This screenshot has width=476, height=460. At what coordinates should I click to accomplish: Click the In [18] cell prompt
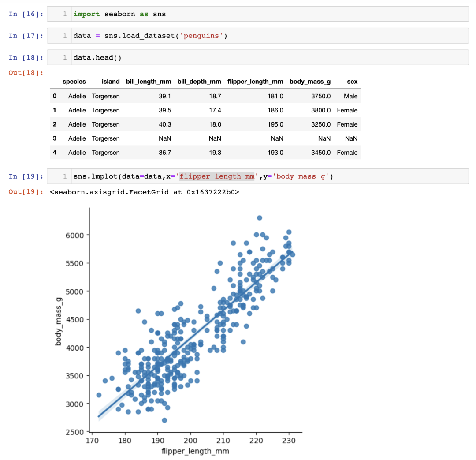(26, 57)
